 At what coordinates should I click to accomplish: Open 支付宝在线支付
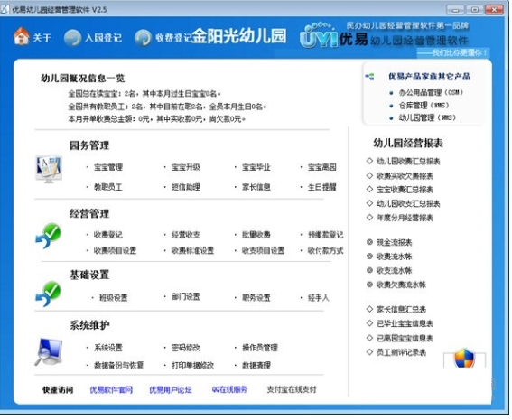[x=292, y=389]
